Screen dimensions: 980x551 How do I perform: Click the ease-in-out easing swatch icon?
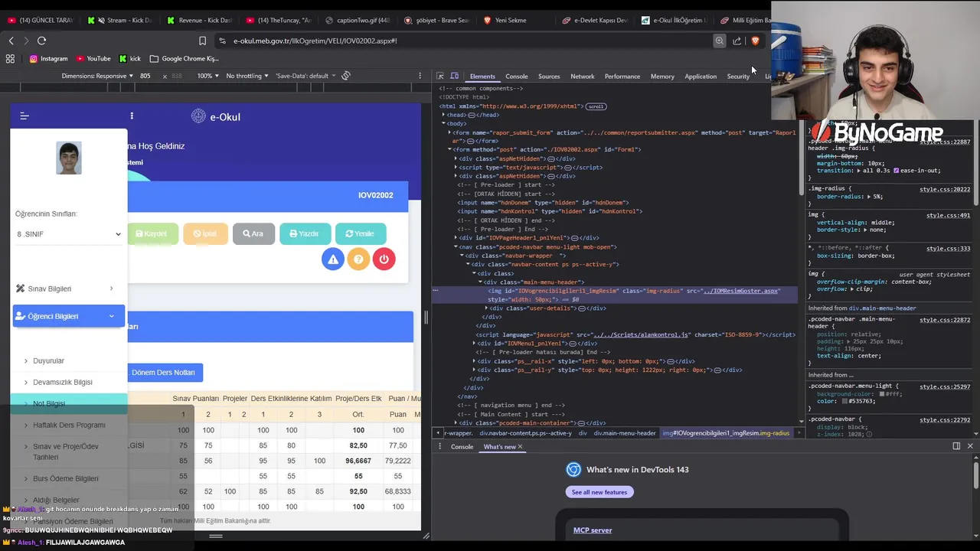click(897, 171)
